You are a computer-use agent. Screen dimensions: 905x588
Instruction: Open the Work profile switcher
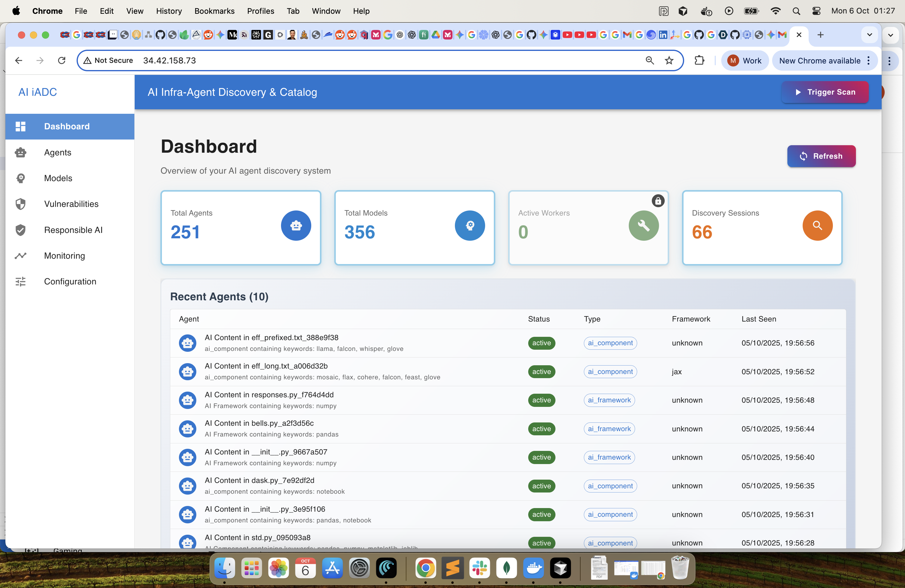(745, 61)
